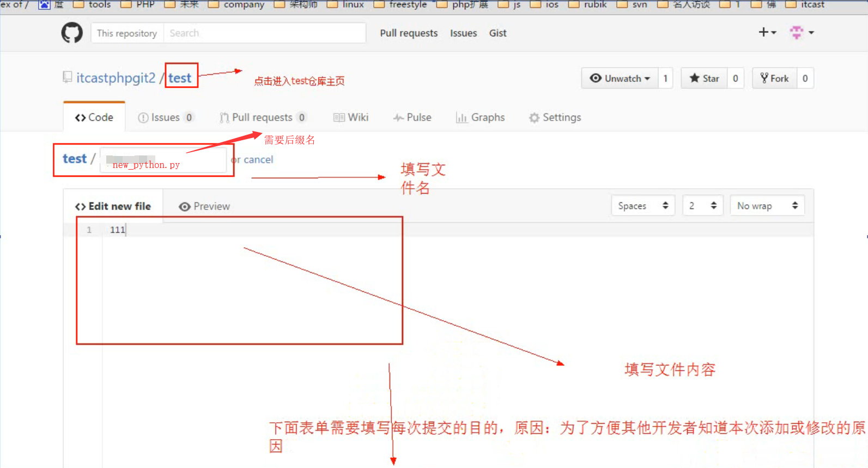Viewport: 868px width, 468px height.
Task: Click Issues in the top navigation
Action: click(463, 33)
